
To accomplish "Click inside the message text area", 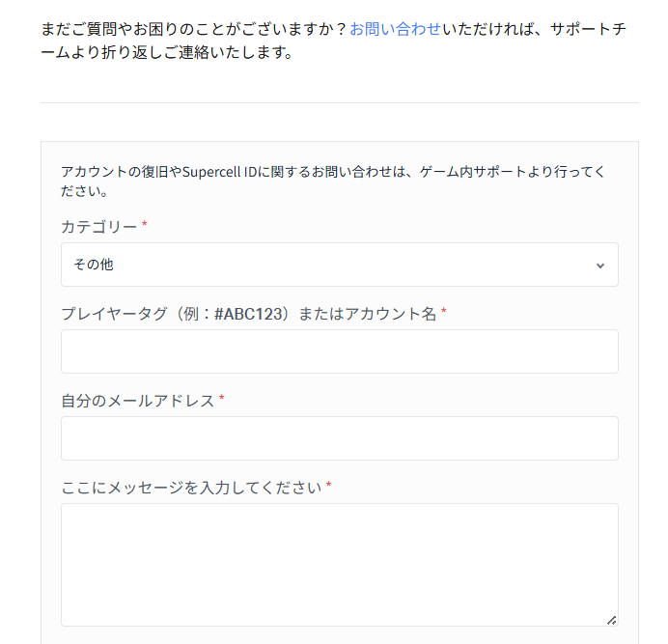I will tap(339, 564).
